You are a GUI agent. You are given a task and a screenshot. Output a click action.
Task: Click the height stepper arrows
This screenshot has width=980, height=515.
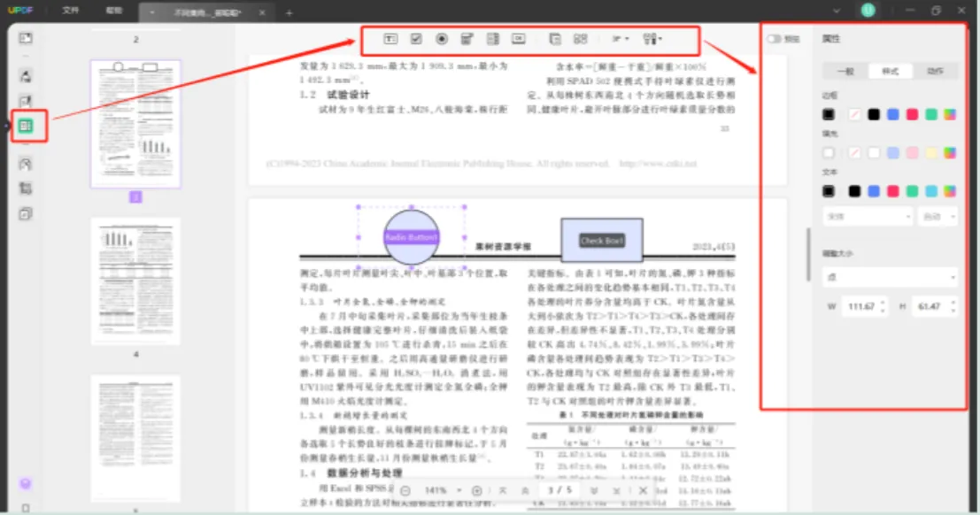[x=953, y=306]
